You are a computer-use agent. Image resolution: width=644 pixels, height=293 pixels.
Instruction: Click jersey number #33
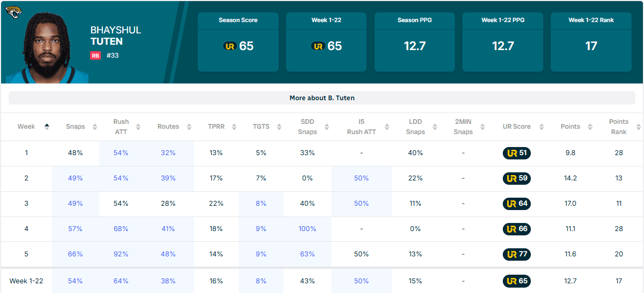pos(113,55)
